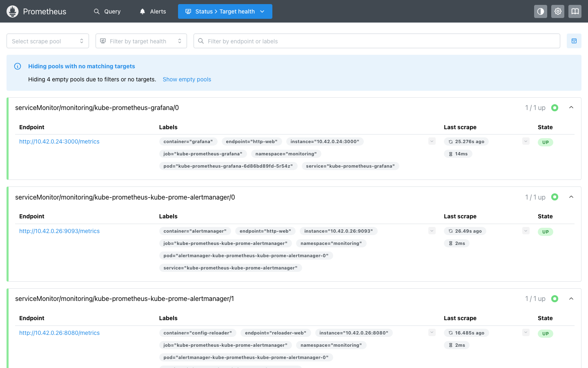The image size is (588, 368).
Task: Open the http://10.42.0.26:8080/metrics endpoint link
Action: [x=59, y=333]
